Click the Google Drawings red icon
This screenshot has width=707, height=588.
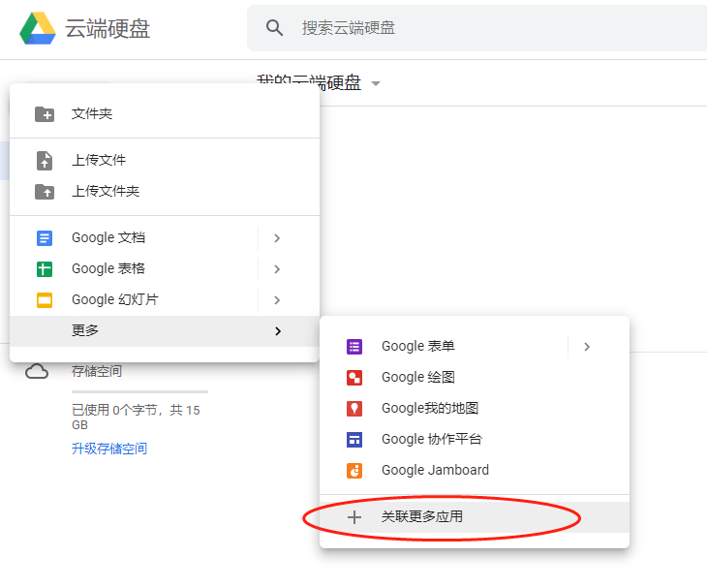(x=354, y=378)
